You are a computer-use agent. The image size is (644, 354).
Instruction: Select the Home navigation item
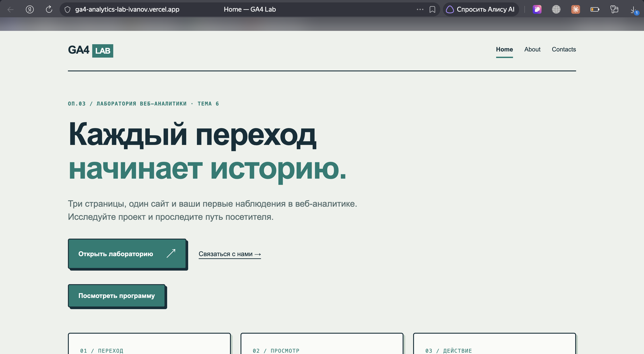click(504, 49)
